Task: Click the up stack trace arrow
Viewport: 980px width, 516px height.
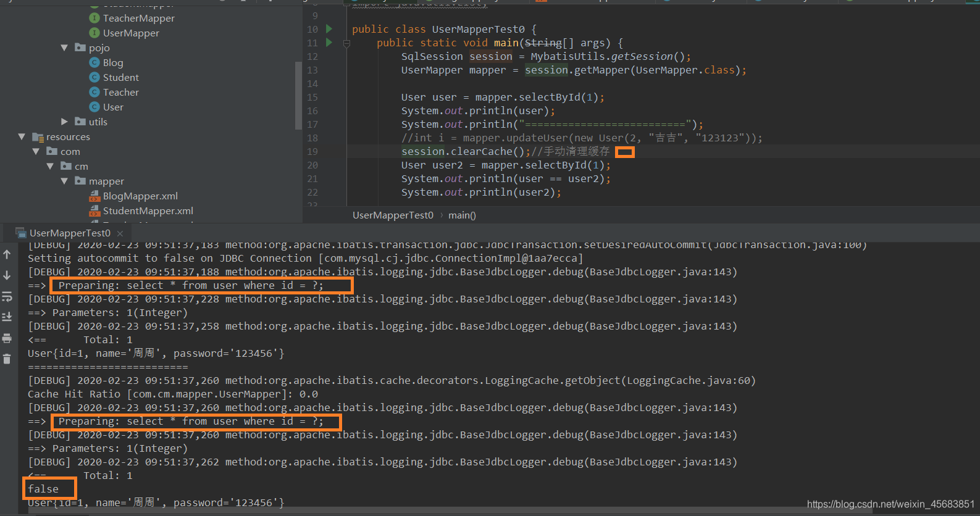Action: coord(7,254)
